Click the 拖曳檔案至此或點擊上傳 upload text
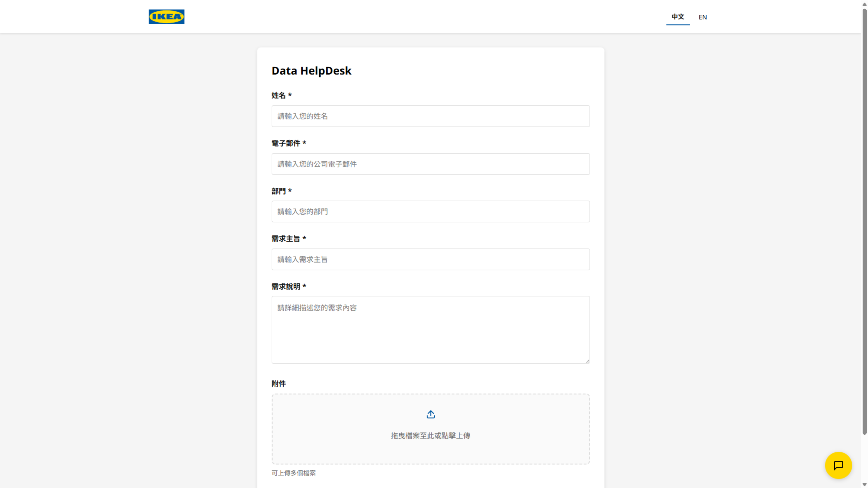The width and height of the screenshot is (868, 488). click(x=430, y=435)
